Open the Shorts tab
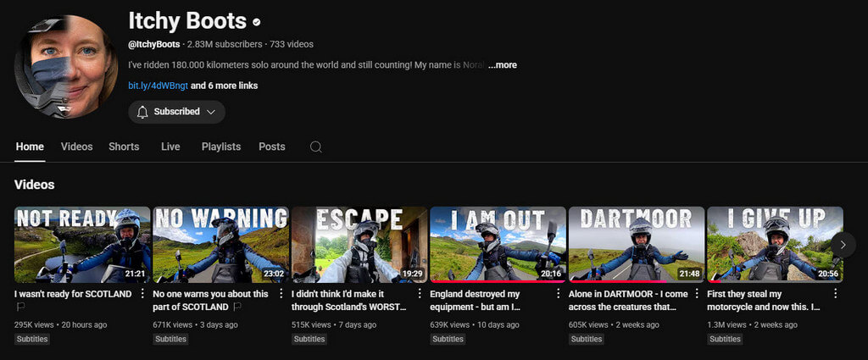Image resolution: width=868 pixels, height=360 pixels. coord(124,147)
